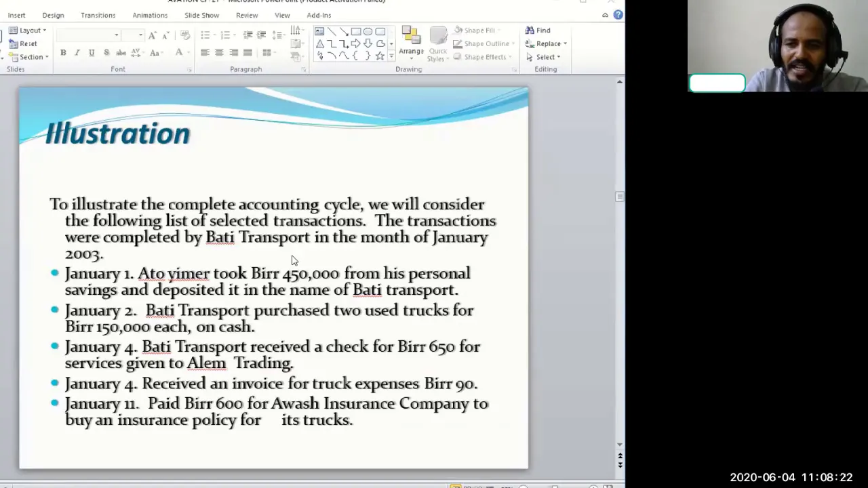Increase font size with Grow Font icon

[153, 35]
